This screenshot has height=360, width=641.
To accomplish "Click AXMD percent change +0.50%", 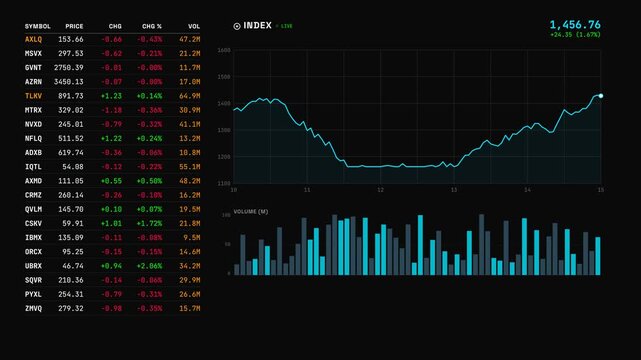I will tap(149, 181).
